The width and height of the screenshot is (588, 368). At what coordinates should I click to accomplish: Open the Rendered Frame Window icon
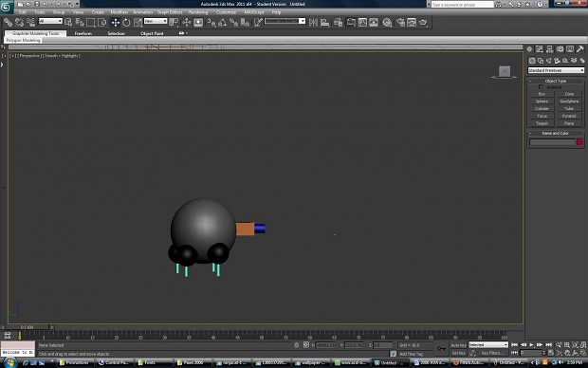click(x=412, y=23)
